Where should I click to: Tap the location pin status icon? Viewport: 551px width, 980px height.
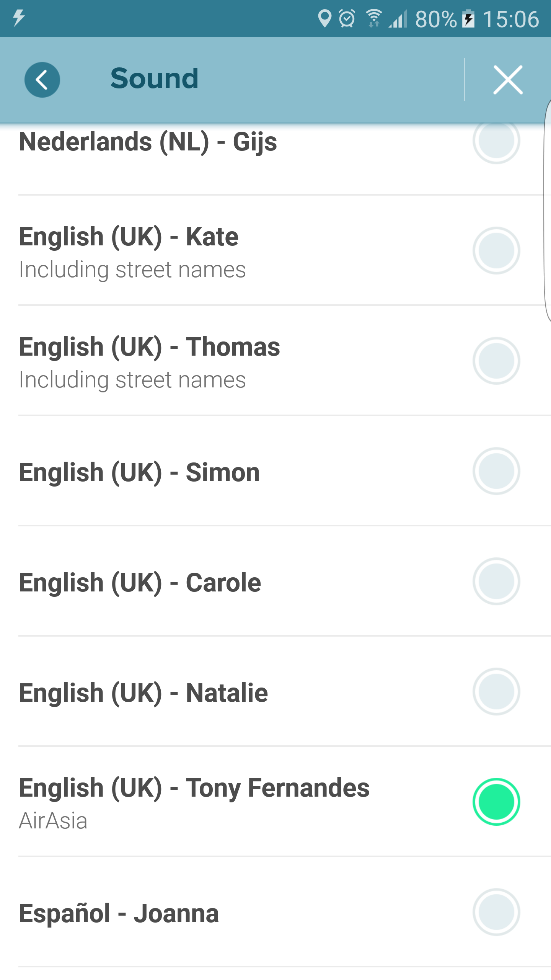(324, 18)
